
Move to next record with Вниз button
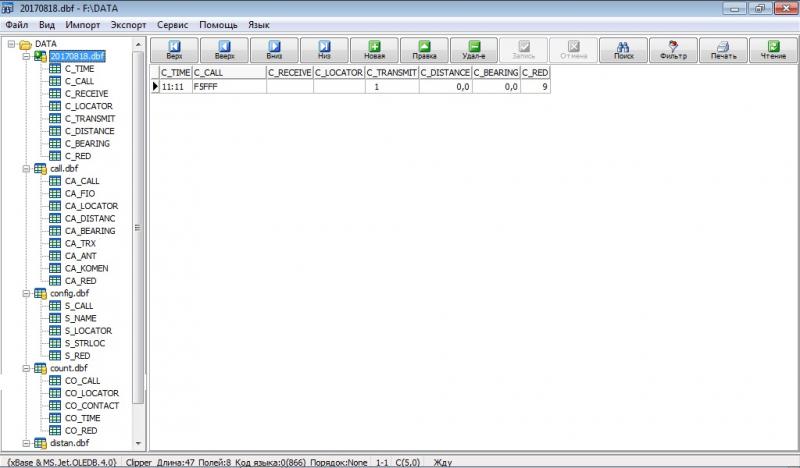tap(275, 50)
